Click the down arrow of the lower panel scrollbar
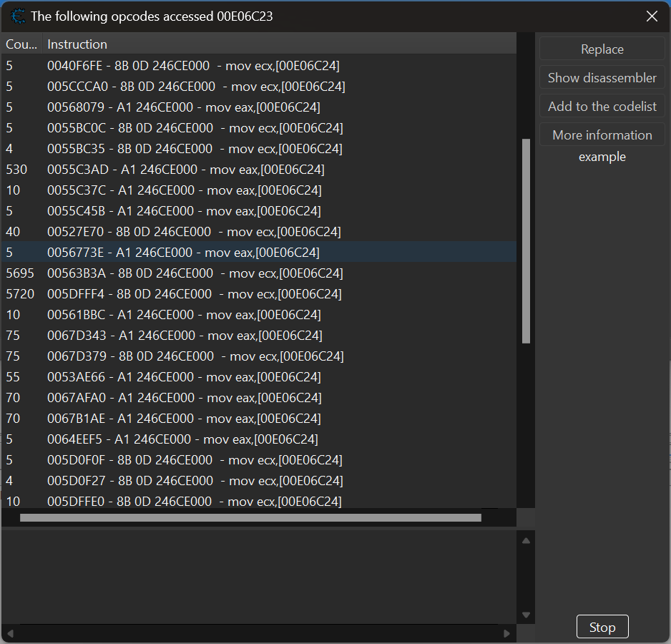Screen dimensions: 671x644 pyautogui.click(x=526, y=614)
